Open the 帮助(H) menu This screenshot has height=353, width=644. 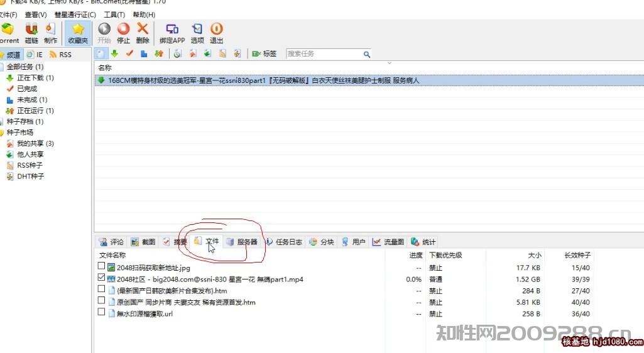click(144, 15)
